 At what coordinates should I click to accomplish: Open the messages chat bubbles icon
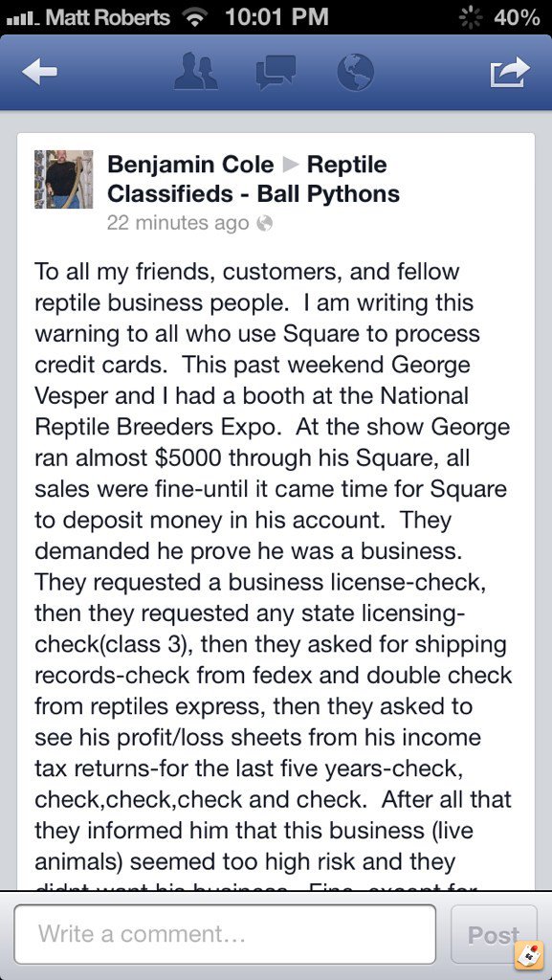276,72
